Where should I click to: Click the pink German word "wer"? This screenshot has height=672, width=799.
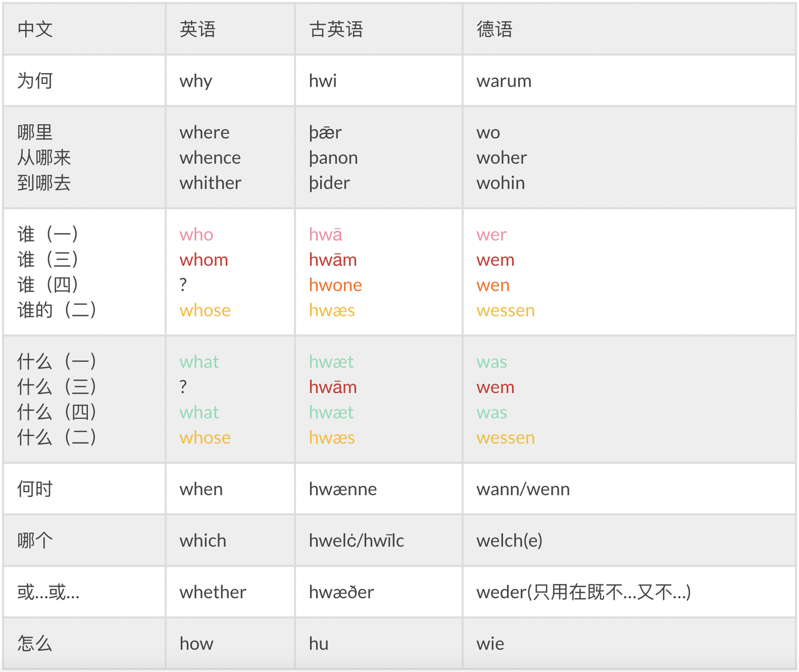click(x=492, y=235)
